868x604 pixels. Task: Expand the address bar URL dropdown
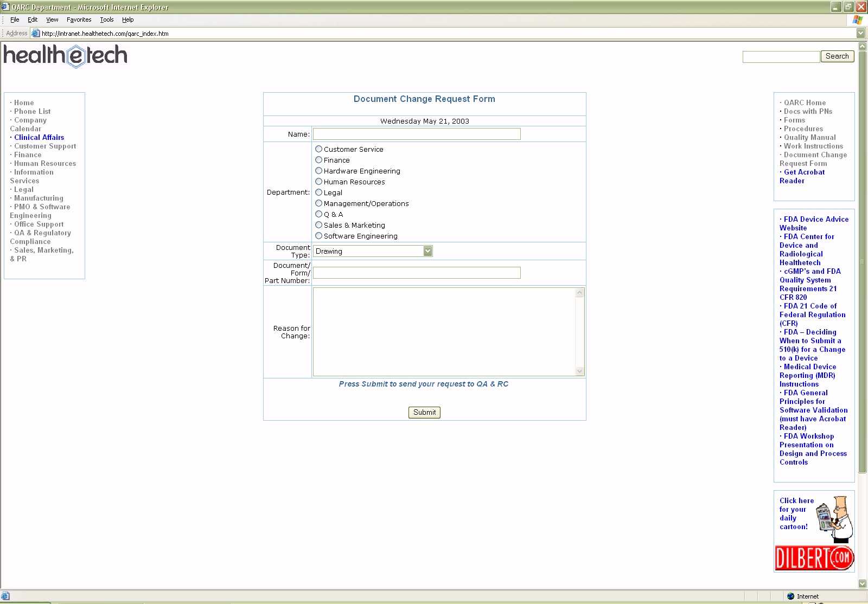click(860, 33)
